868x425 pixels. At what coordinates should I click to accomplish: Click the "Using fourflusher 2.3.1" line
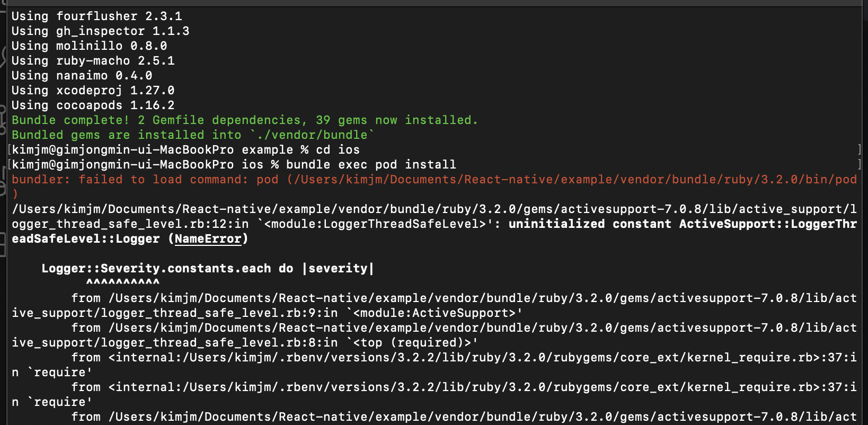click(96, 16)
